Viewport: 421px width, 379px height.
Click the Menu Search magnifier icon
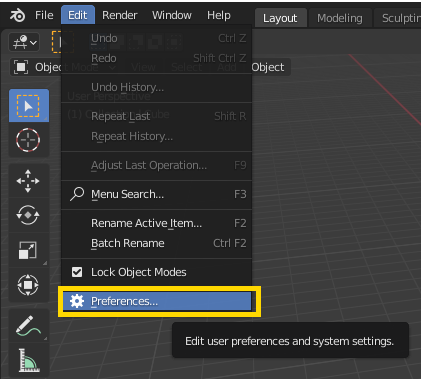[77, 194]
